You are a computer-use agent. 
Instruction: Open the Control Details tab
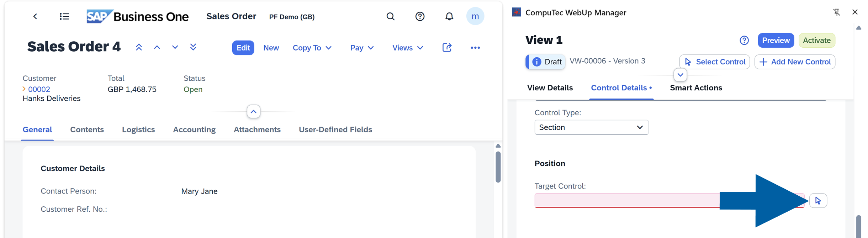[x=621, y=88]
